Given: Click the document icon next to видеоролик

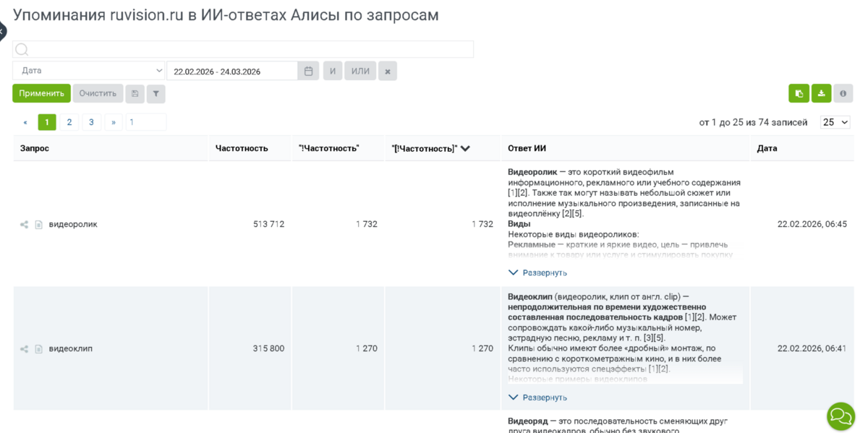Looking at the screenshot, I should (39, 224).
